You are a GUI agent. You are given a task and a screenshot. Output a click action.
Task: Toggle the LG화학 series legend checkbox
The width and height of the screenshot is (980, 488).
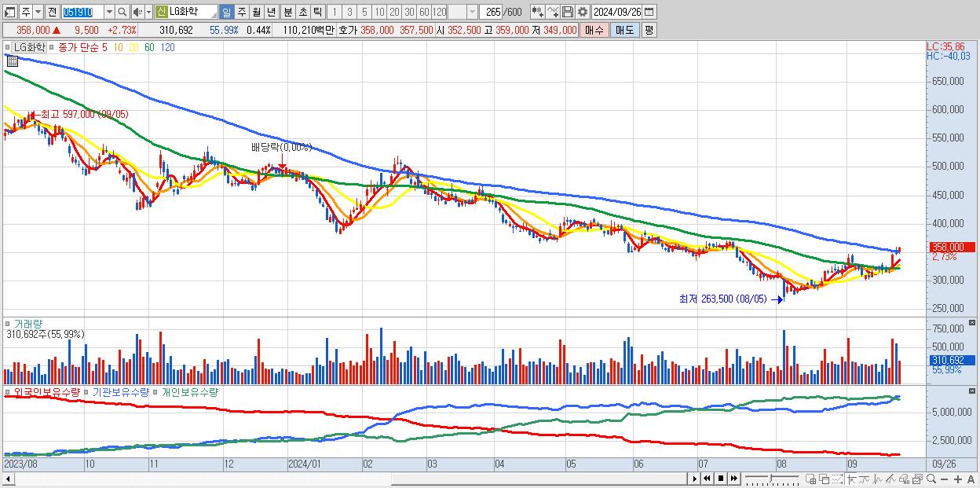[x=7, y=47]
